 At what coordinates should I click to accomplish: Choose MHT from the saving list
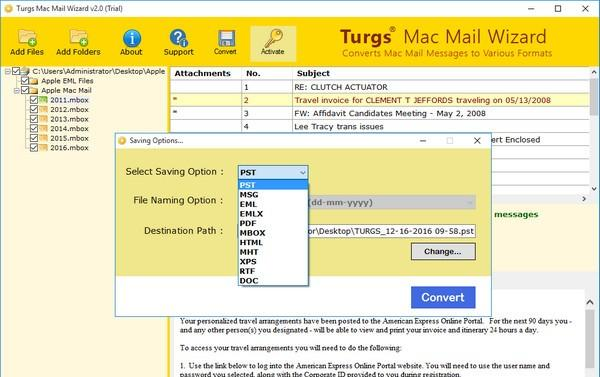tap(273, 252)
